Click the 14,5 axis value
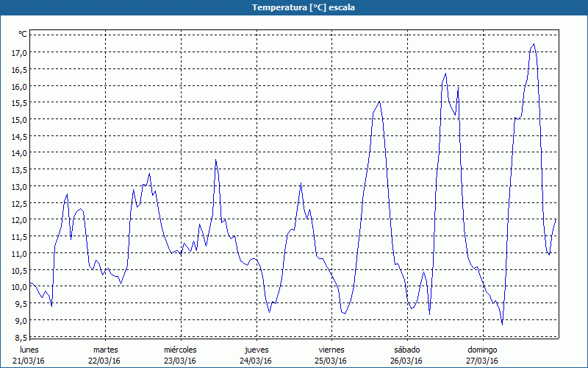Screen dimensions: 588x368 click(x=20, y=137)
